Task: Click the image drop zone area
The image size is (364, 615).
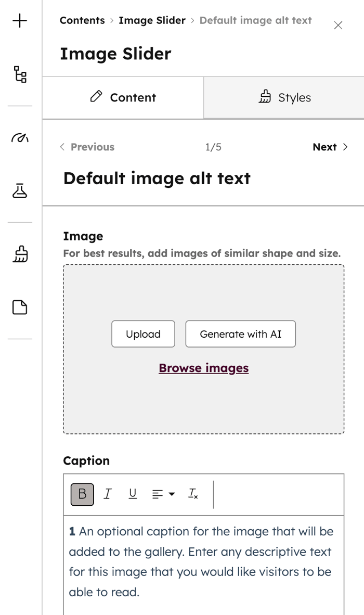Action: click(204, 349)
